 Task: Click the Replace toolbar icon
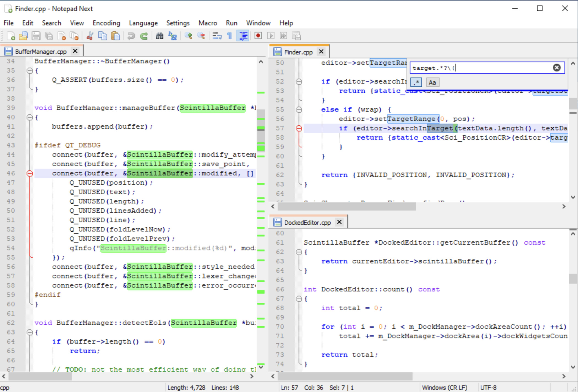coord(173,36)
